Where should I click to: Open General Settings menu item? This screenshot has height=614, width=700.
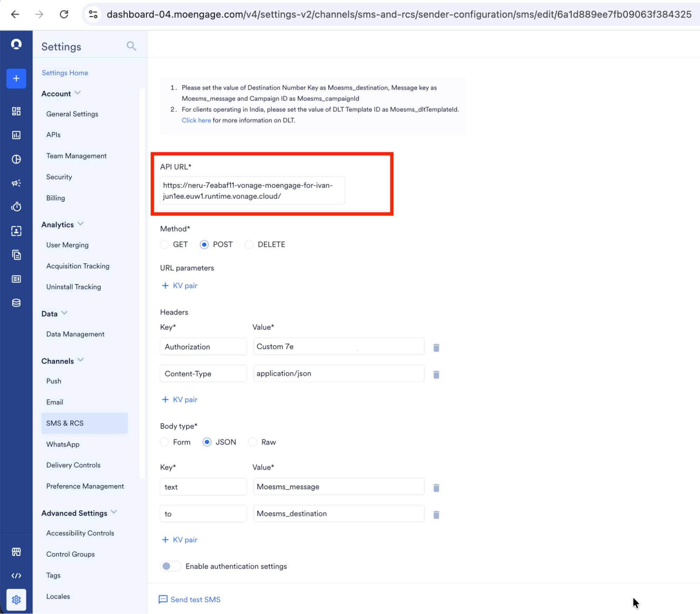point(72,114)
